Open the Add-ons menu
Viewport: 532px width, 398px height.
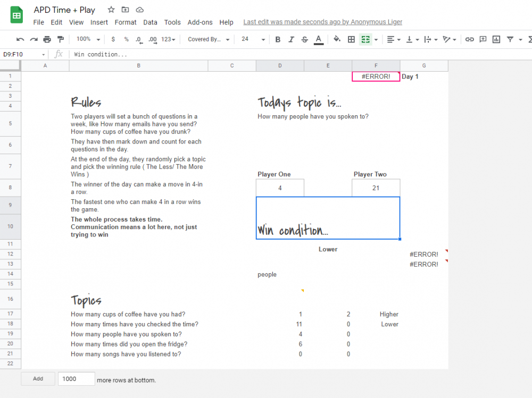tap(199, 22)
